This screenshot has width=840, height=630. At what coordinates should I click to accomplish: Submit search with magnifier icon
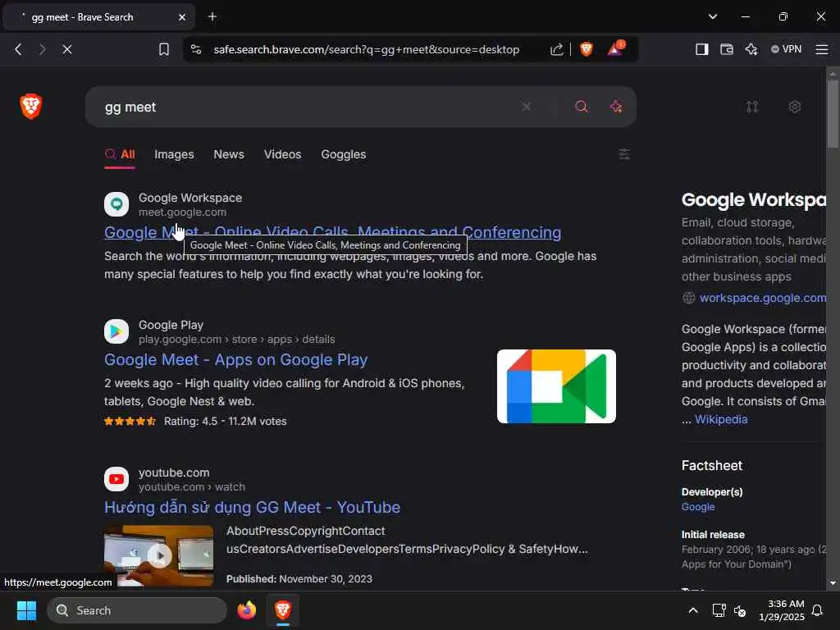[x=582, y=107]
